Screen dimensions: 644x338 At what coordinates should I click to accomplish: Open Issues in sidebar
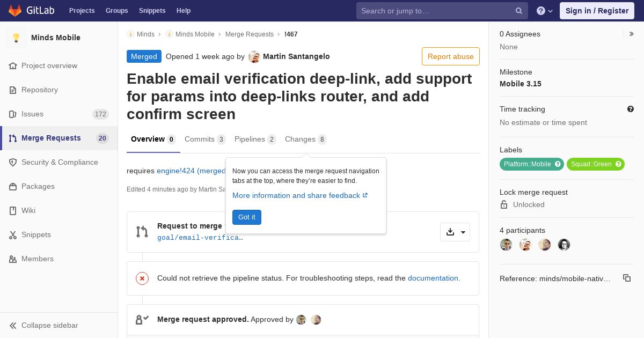(58, 114)
